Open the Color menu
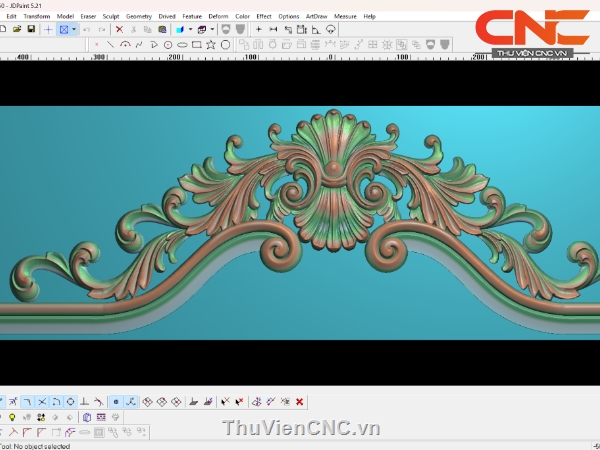 [x=243, y=17]
